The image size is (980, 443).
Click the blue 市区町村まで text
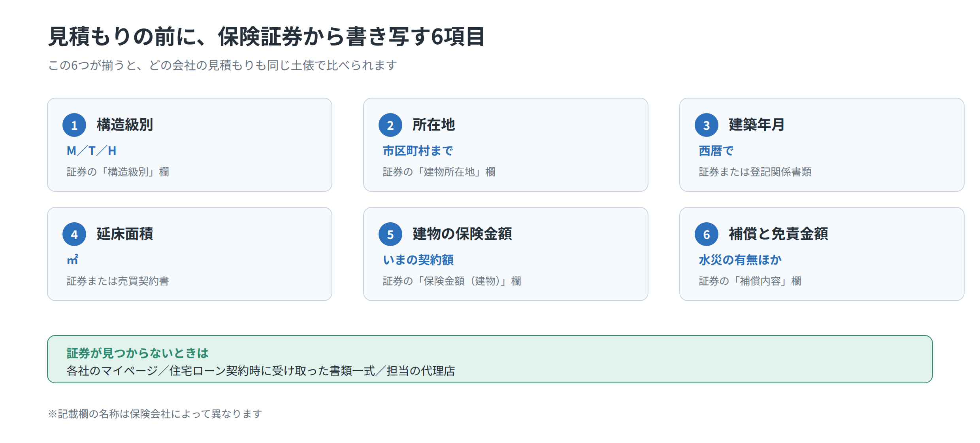(x=418, y=151)
